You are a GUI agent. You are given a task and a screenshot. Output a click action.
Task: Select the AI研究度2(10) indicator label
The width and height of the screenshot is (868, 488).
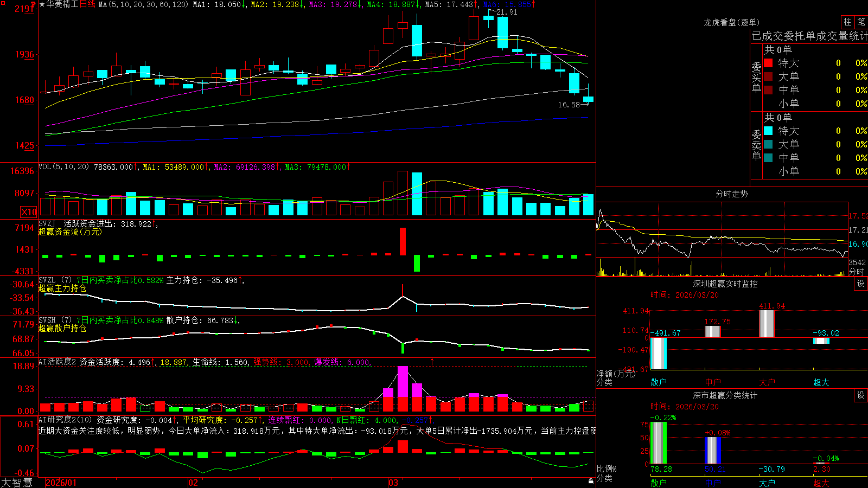coord(66,420)
